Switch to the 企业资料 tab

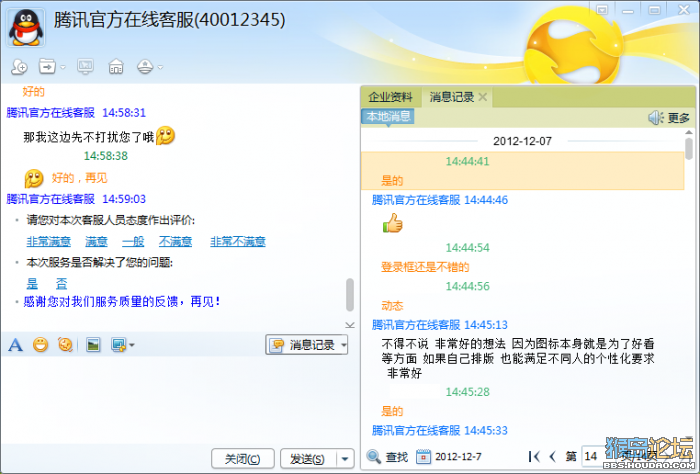coord(390,97)
